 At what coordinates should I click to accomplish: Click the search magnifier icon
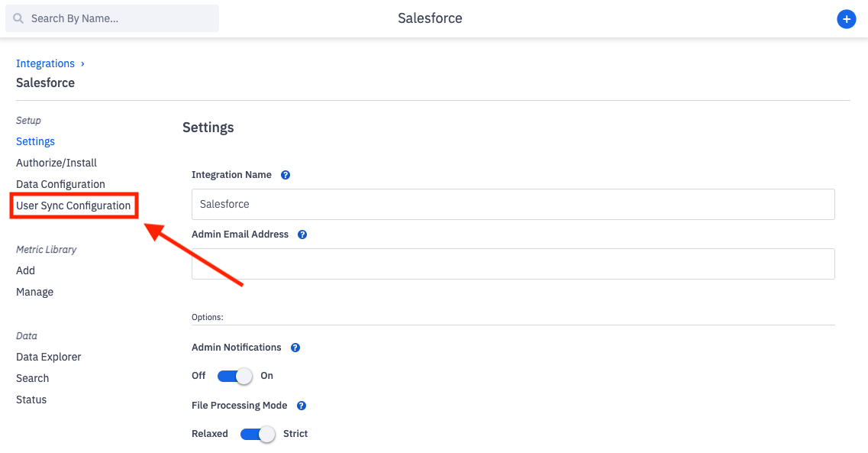pyautogui.click(x=19, y=18)
